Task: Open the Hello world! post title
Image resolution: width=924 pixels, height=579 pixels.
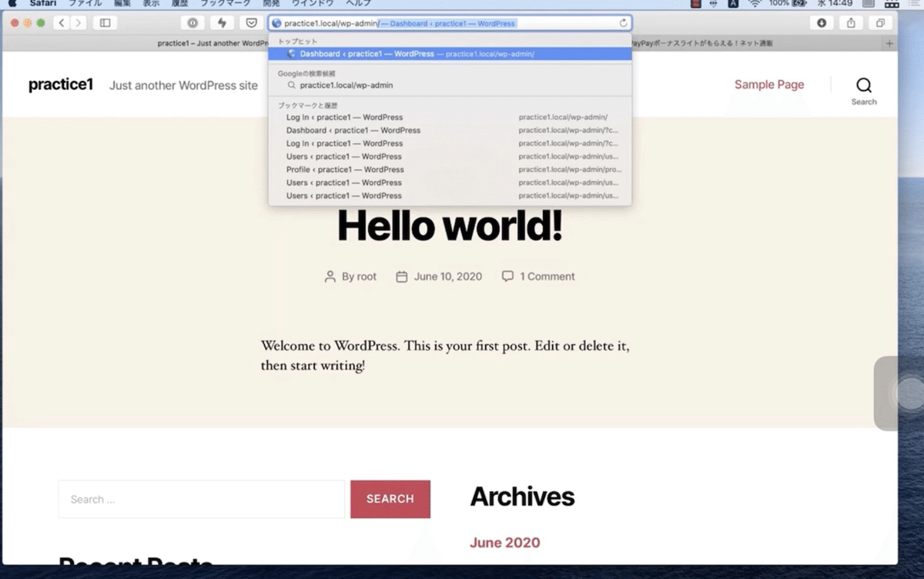Action: point(450,225)
